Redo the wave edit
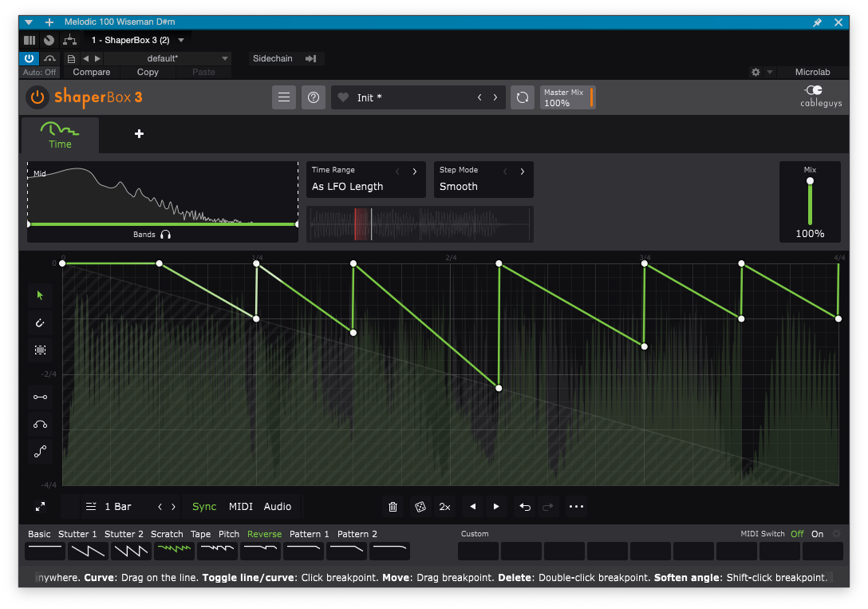This screenshot has width=868, height=609. 548,507
